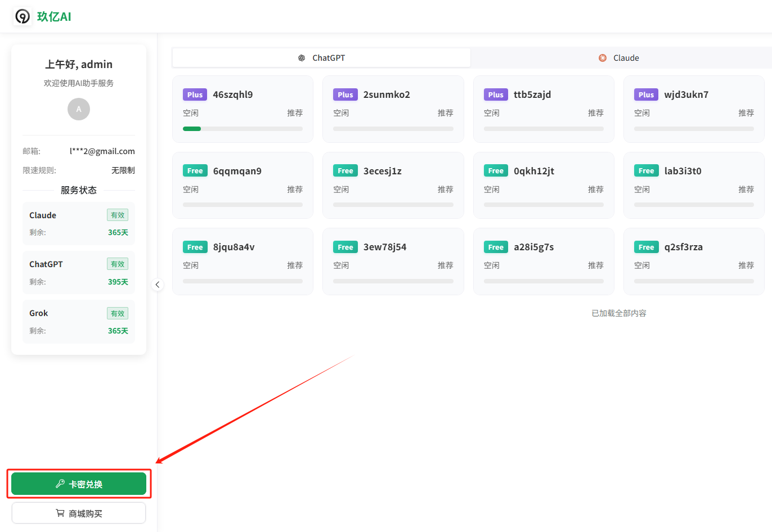This screenshot has width=772, height=532.
Task: Select the Plus account ttb5zajd card
Action: click(544, 109)
